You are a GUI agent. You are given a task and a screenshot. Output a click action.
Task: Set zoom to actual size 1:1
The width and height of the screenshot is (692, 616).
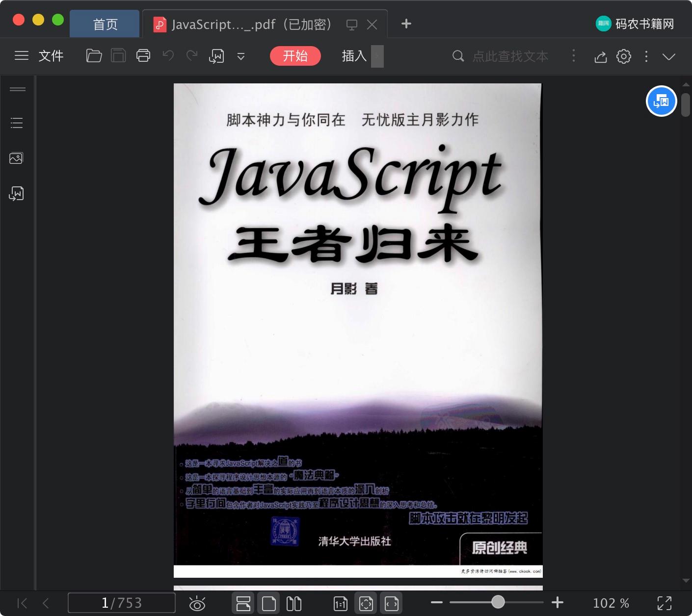[341, 604]
